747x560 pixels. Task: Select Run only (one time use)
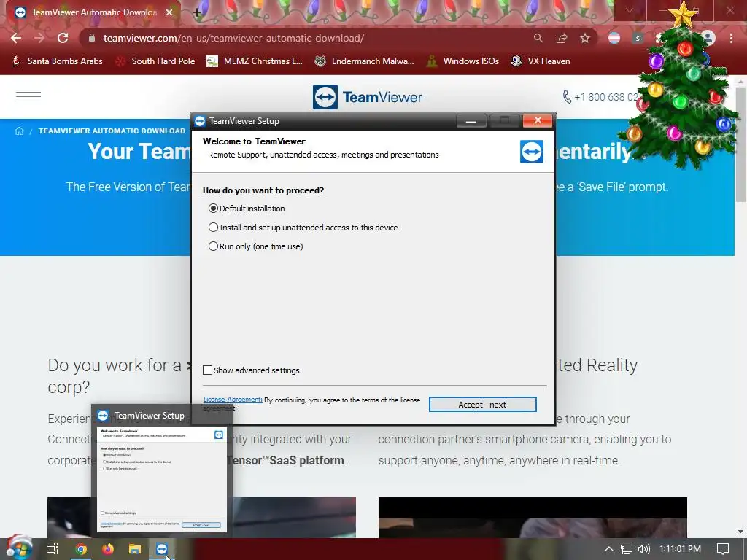[x=213, y=246]
